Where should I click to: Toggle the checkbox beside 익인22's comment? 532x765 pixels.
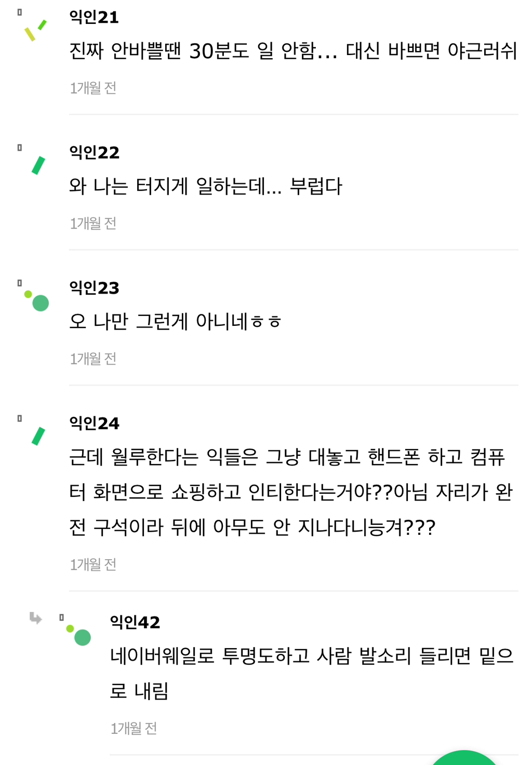coord(19,148)
